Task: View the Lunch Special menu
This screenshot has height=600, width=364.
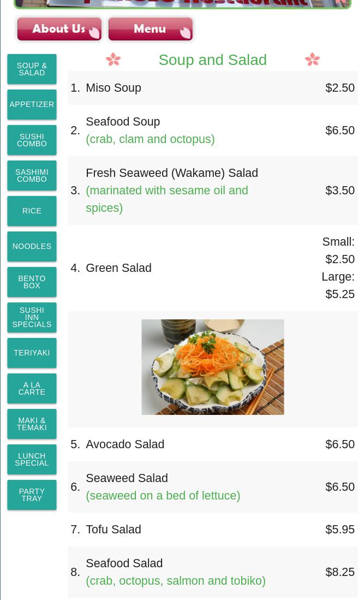Action: [32, 459]
